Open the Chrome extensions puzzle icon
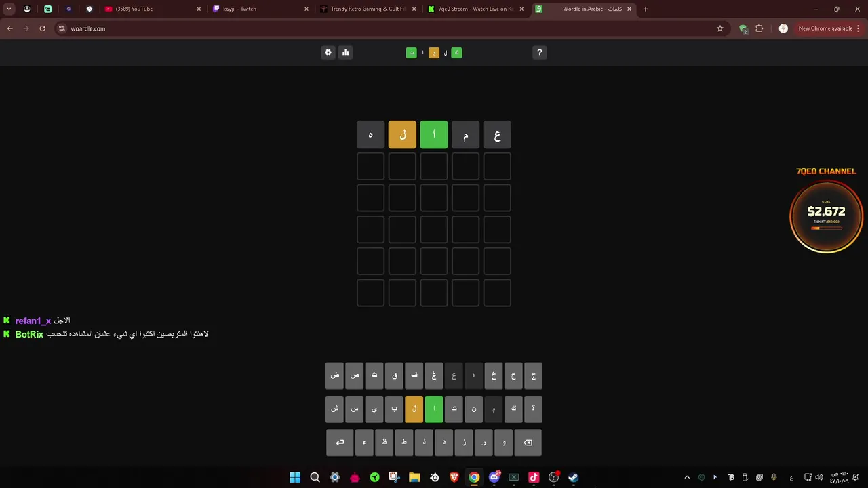Screen dimensions: 868x488 click(x=759, y=28)
